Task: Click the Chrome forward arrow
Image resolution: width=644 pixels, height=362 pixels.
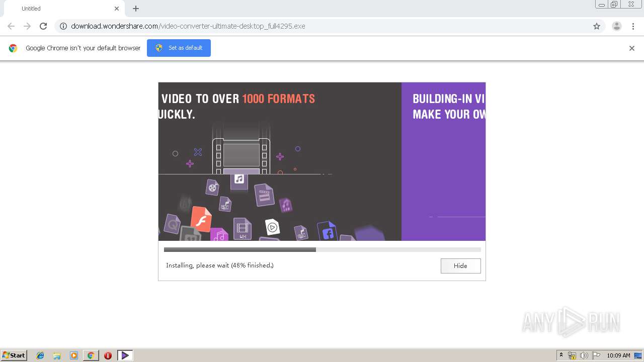Action: tap(27, 26)
